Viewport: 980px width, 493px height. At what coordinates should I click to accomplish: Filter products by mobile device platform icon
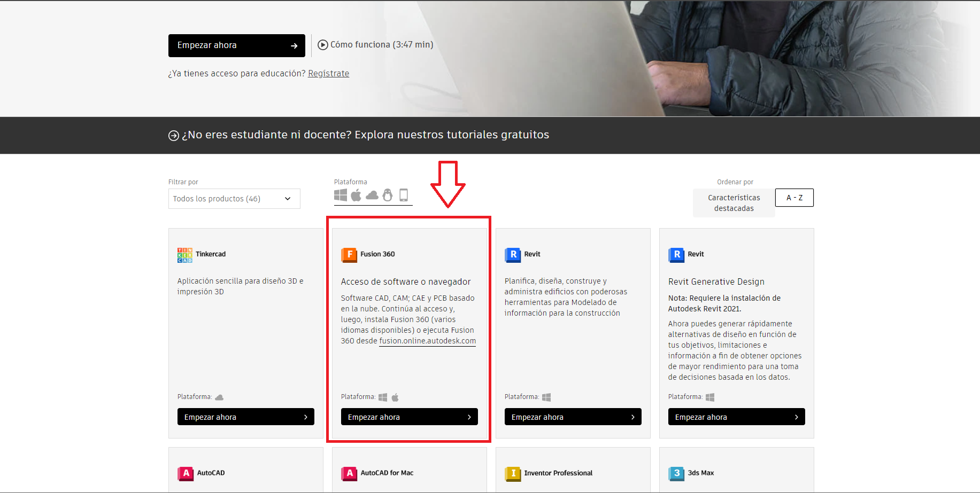pyautogui.click(x=404, y=195)
